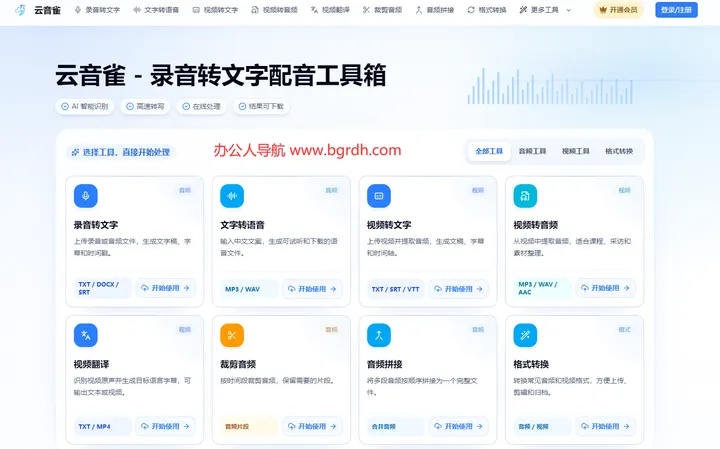The image size is (720, 449).
Task: Switch to the 音频工具 filter tab
Action: point(532,151)
